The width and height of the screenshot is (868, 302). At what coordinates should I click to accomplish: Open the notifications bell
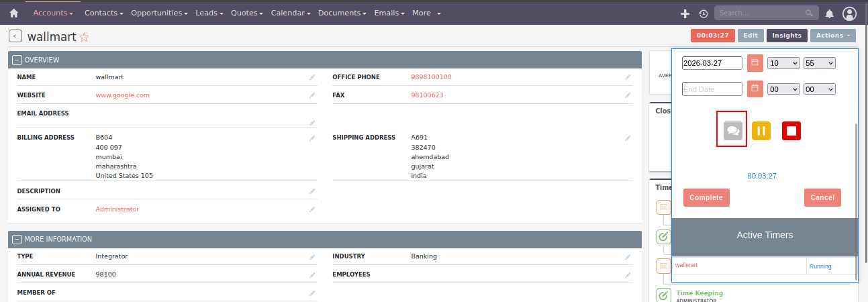click(x=829, y=13)
